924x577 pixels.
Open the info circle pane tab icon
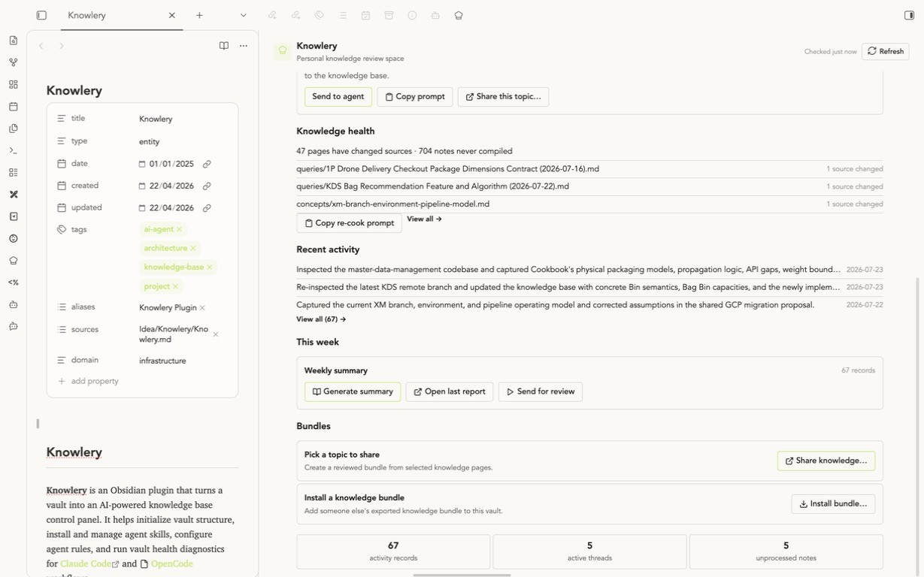pyautogui.click(x=412, y=15)
